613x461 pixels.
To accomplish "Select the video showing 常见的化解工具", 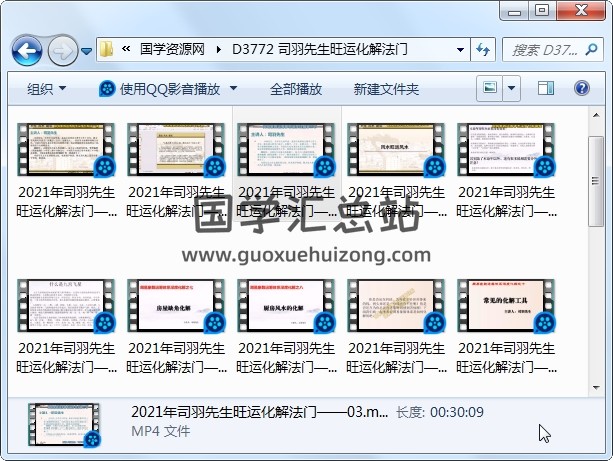I will pos(506,326).
